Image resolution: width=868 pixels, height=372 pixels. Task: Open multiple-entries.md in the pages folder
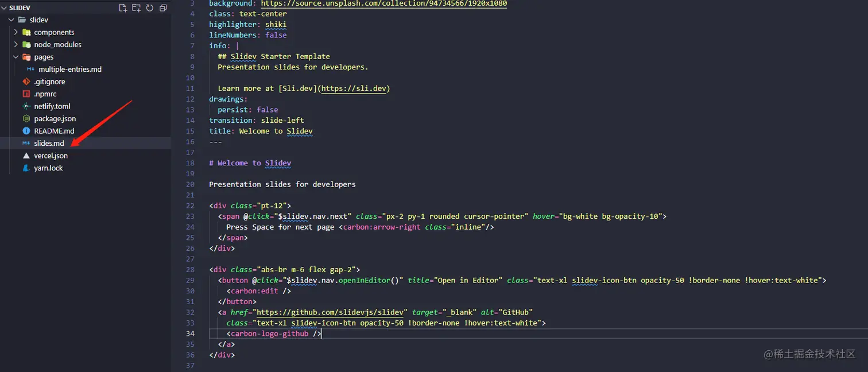coord(70,69)
